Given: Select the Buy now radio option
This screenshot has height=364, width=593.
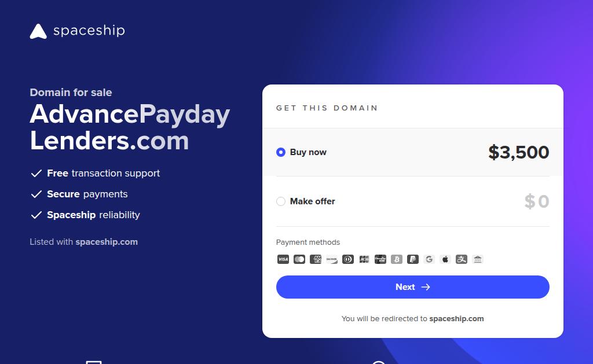Looking at the screenshot, I should coord(281,152).
